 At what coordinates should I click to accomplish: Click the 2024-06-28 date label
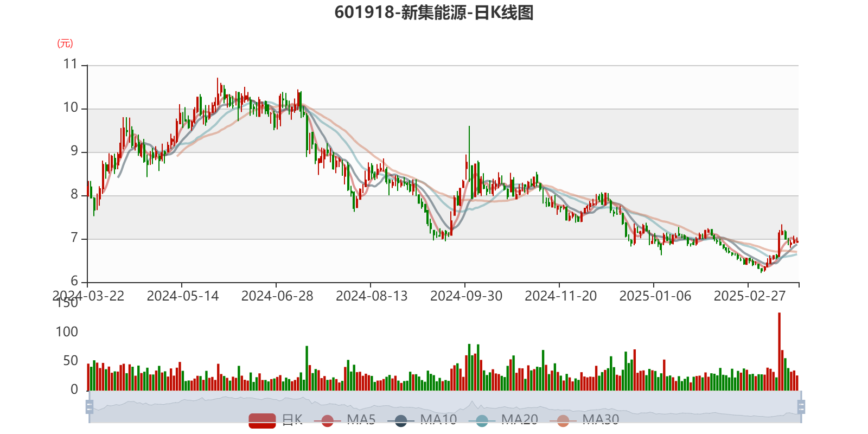pos(277,296)
